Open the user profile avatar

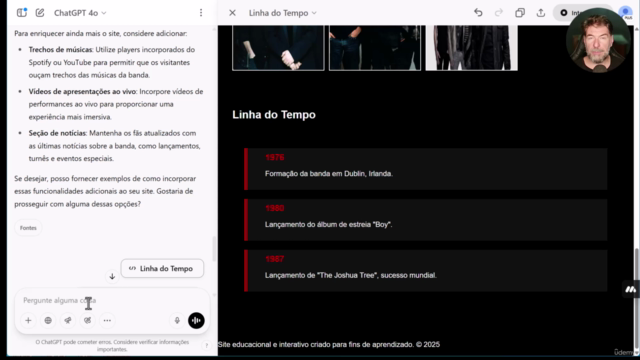click(626, 12)
